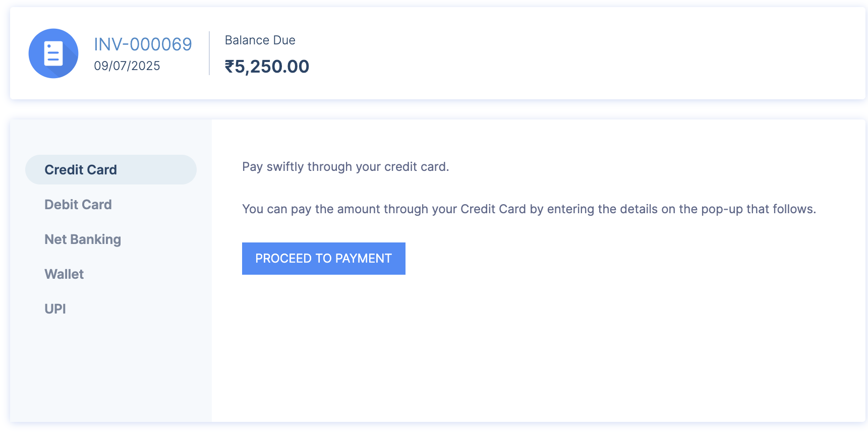The height and width of the screenshot is (434, 868).
Task: Switch to the Debit Card option
Action: coord(78,204)
